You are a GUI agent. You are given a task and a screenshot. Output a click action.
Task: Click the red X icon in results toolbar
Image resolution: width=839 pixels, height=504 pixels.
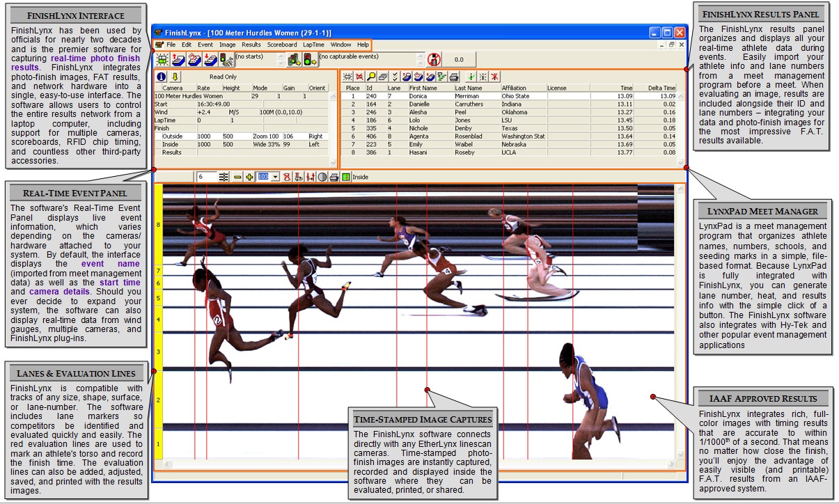pos(494,77)
